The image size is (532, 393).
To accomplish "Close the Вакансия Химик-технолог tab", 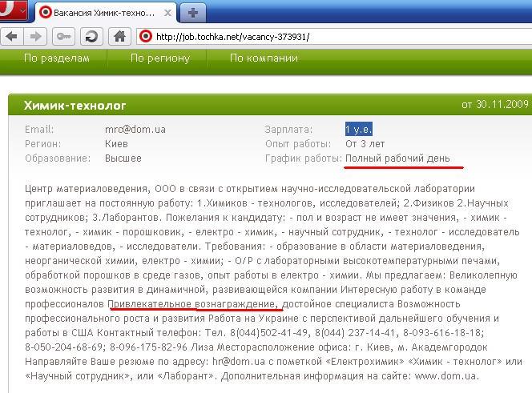I will [167, 13].
